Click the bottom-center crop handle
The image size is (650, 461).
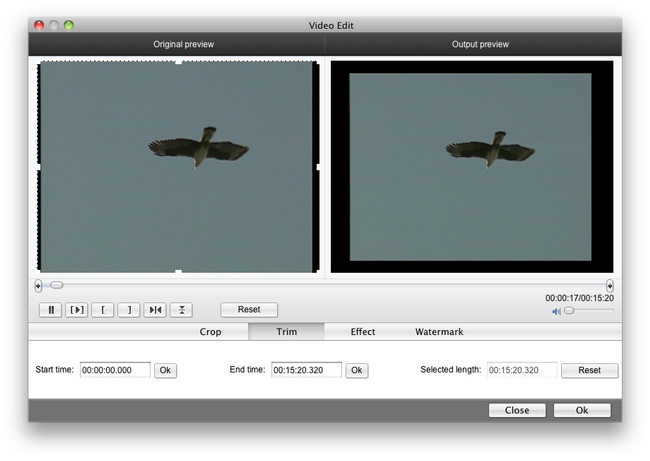[178, 272]
